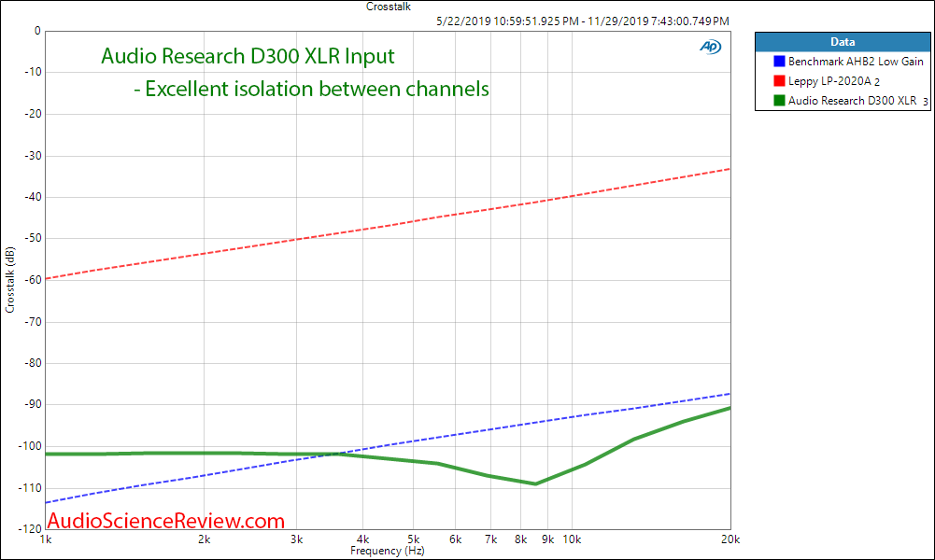Click the 2k frequency axis tick label
The image size is (935, 560).
point(204,539)
